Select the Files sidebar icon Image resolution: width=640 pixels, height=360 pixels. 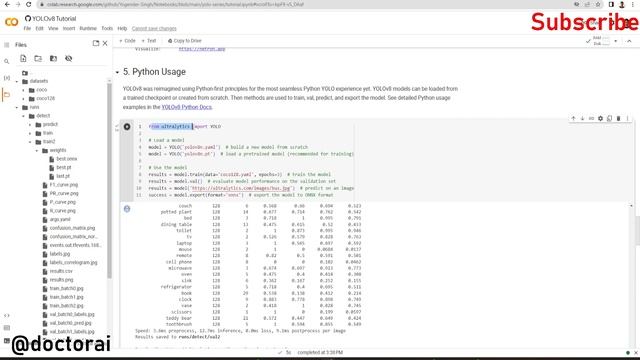[x=7, y=95]
